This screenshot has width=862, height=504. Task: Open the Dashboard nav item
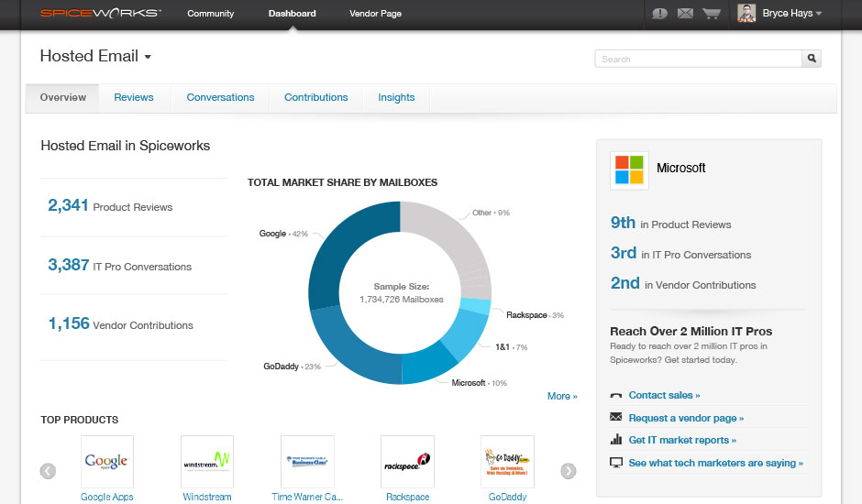(292, 13)
